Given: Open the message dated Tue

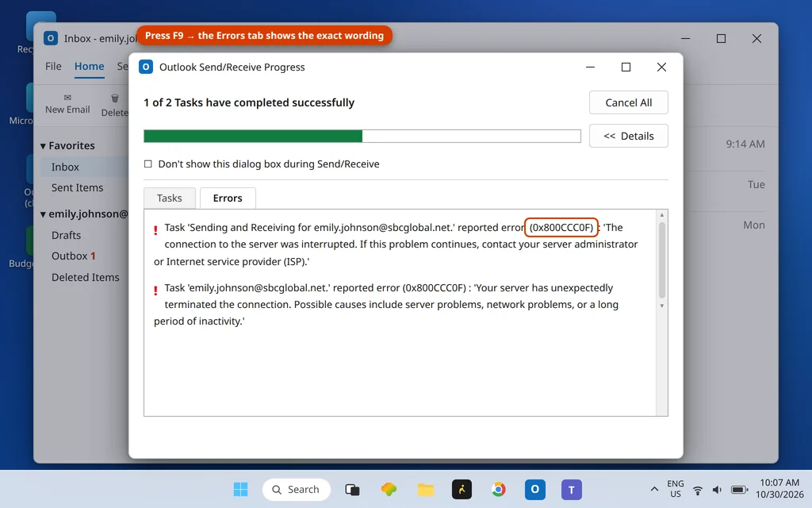Looking at the screenshot, I should (x=756, y=184).
